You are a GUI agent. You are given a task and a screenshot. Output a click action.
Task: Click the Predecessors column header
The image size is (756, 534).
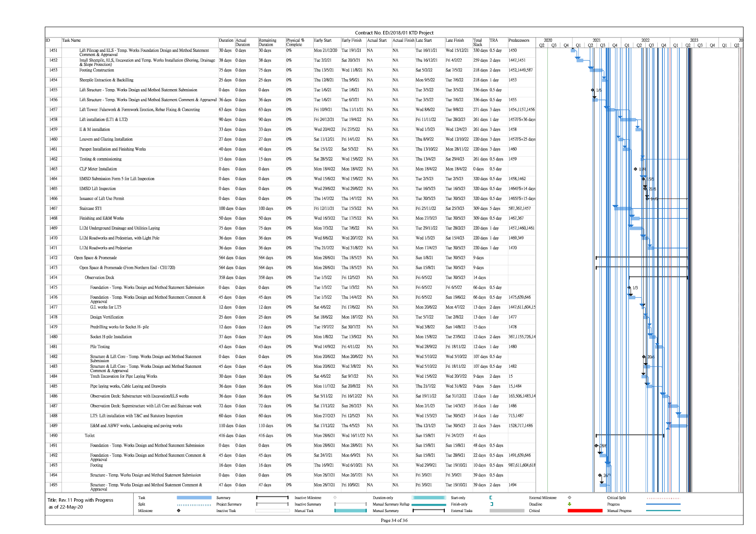pos(519,40)
